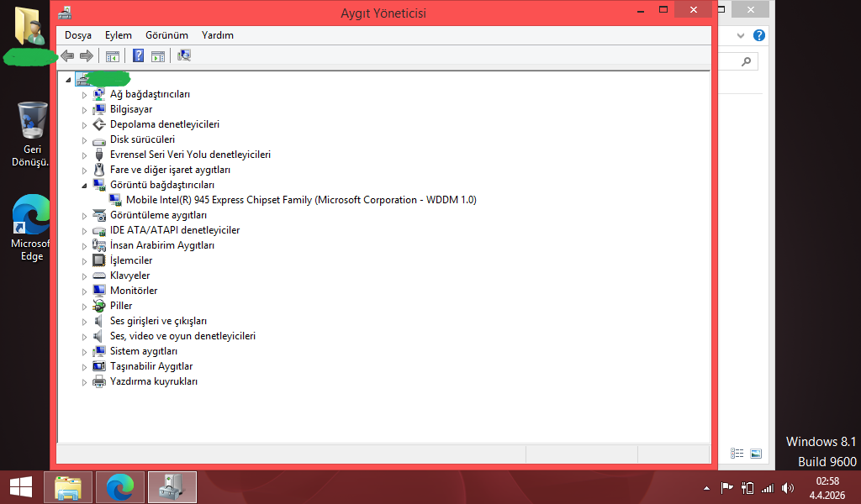Image resolution: width=861 pixels, height=504 pixels.
Task: Click the search field in the background window
Action: click(738, 61)
